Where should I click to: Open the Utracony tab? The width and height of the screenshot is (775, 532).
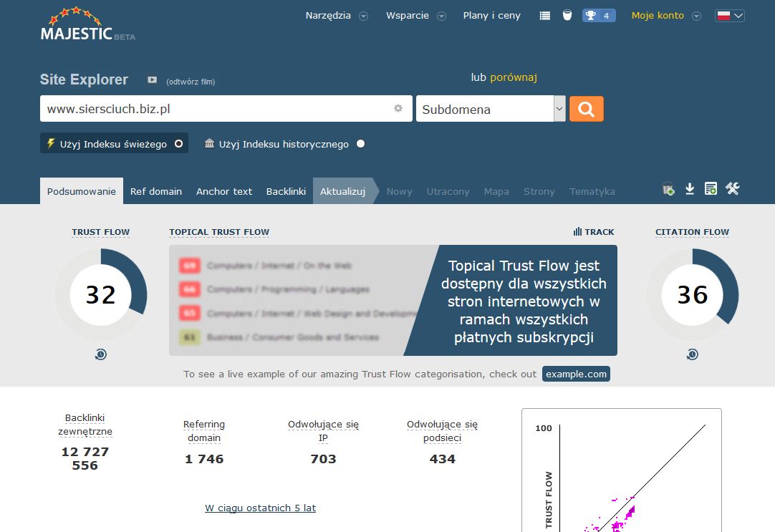tap(448, 191)
